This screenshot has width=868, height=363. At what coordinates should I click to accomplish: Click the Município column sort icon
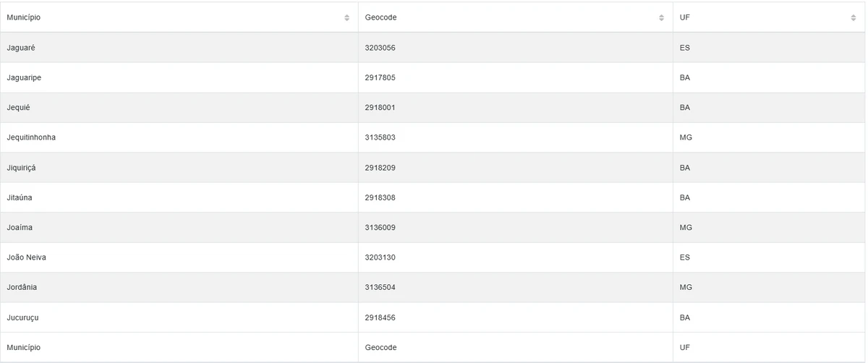tap(347, 18)
